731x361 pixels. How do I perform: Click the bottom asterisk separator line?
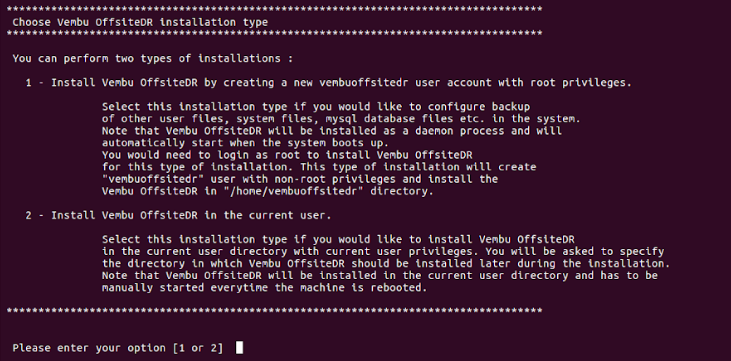point(275,310)
